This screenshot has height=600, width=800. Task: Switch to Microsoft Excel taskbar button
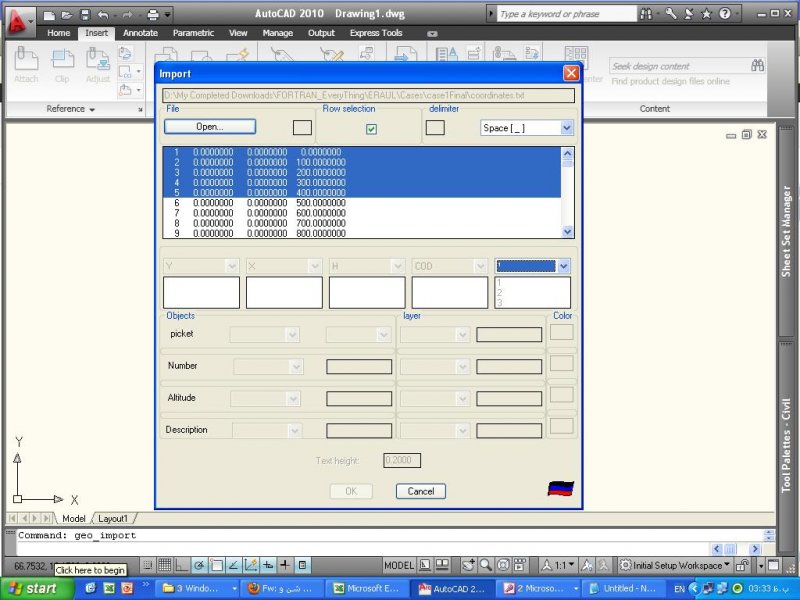coord(366,588)
